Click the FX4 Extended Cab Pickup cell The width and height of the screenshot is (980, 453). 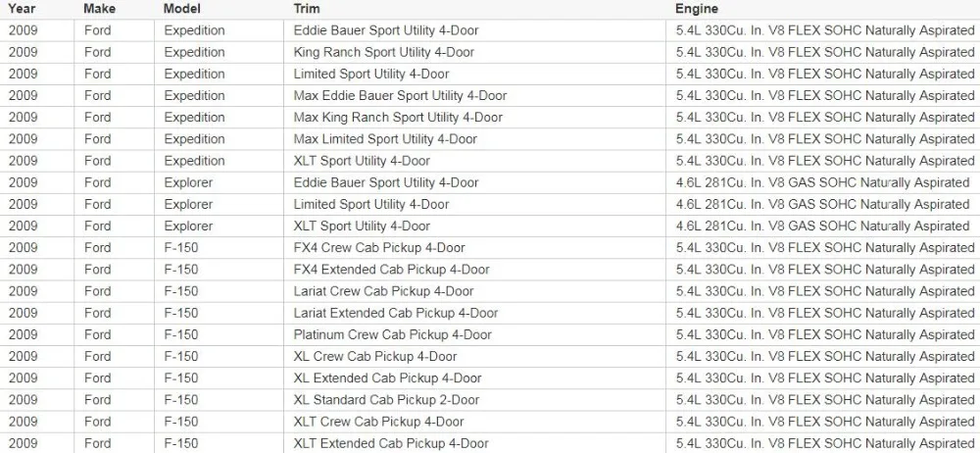point(474,270)
